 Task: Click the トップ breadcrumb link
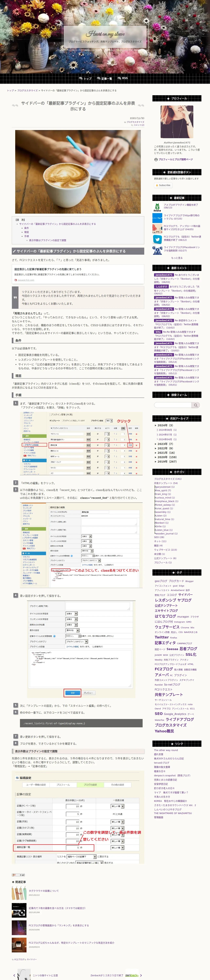click(x=10, y=90)
